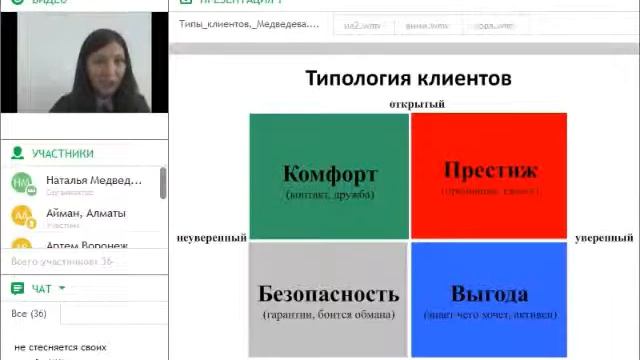This screenshot has height=360, width=640.
Task: Click the chat message не стесняется своих
Action: click(60, 347)
